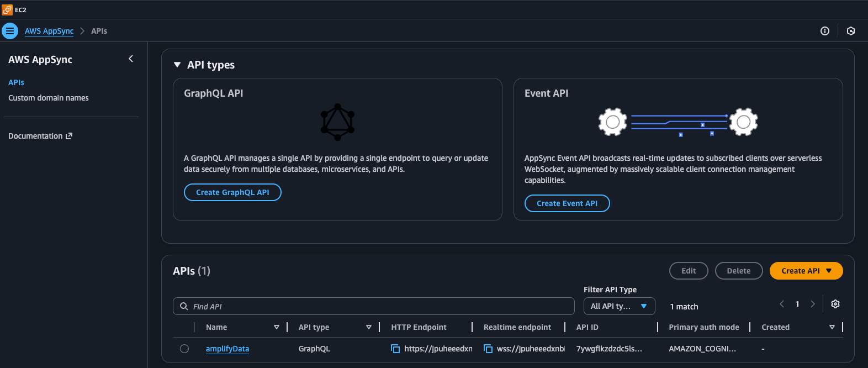Click the EC2 service icon
Image resolution: width=868 pixels, height=368 pixels.
(x=7, y=9)
